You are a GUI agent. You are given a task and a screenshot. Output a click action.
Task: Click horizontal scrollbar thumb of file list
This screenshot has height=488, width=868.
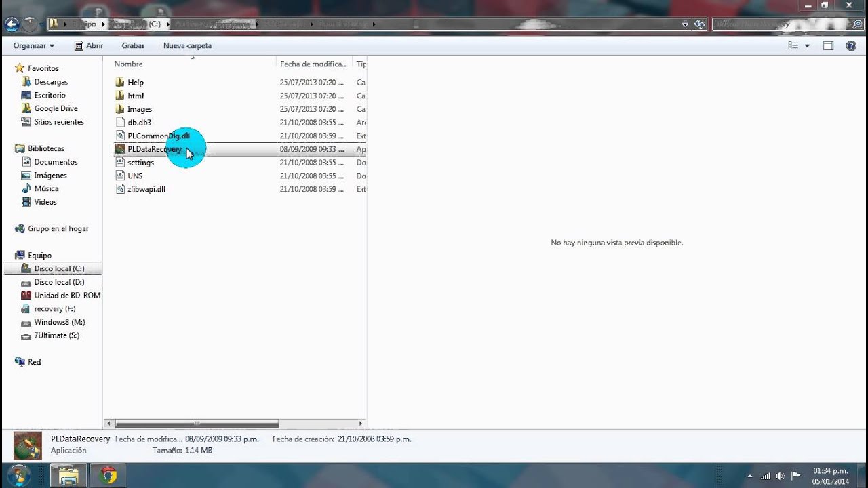click(197, 424)
